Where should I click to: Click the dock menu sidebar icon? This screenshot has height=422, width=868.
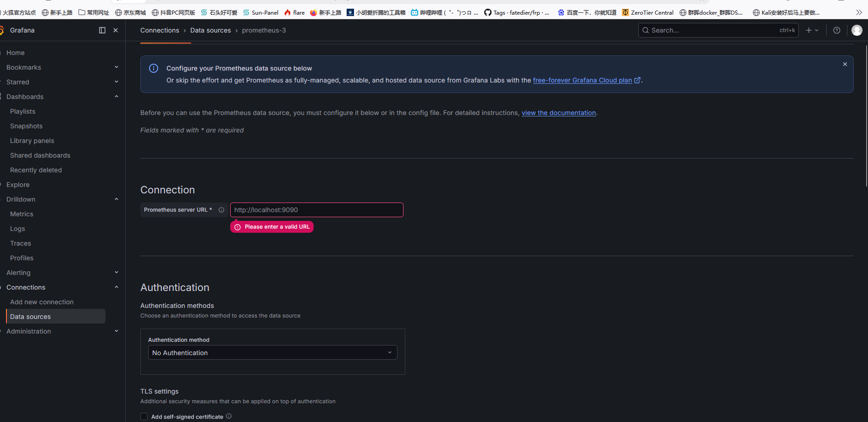point(102,30)
